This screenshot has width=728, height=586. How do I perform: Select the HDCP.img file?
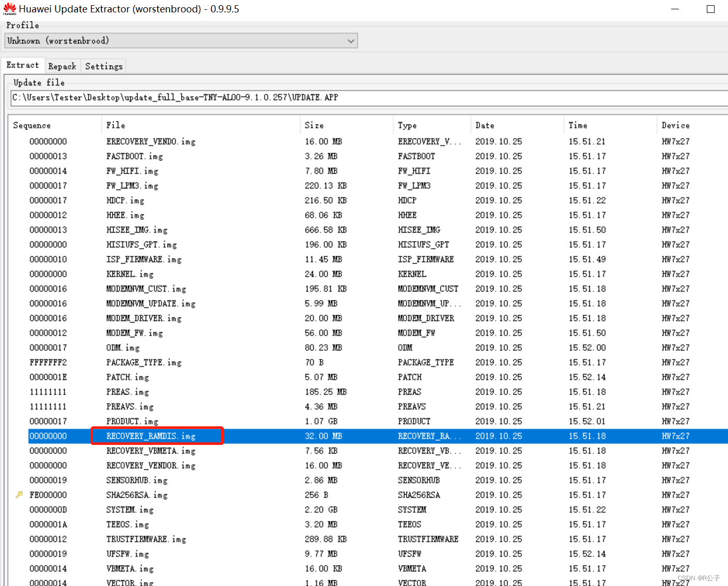click(125, 201)
